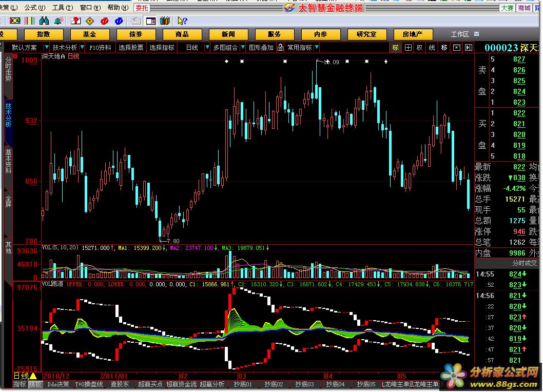Click the 委托 order button

142,8
